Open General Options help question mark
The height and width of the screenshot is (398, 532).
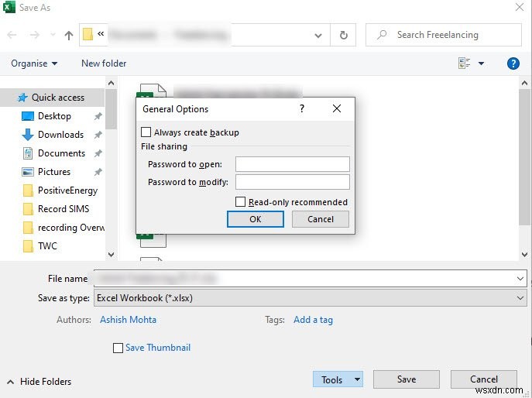tap(302, 108)
